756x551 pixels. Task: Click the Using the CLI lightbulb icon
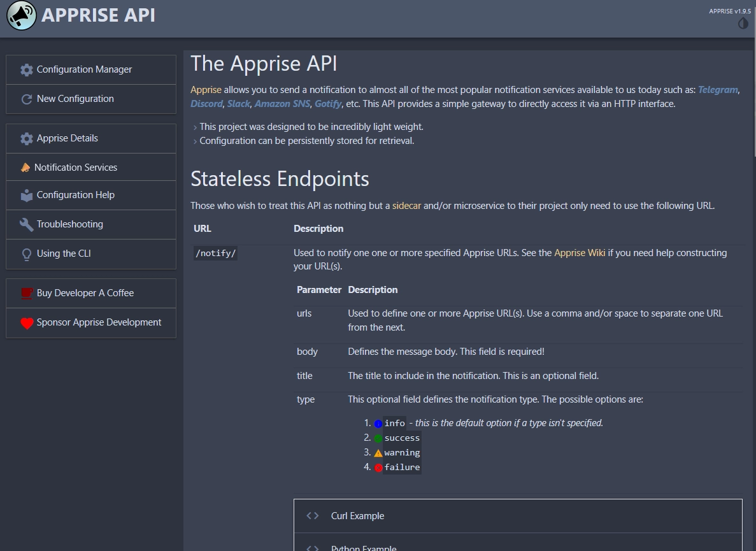pos(26,254)
